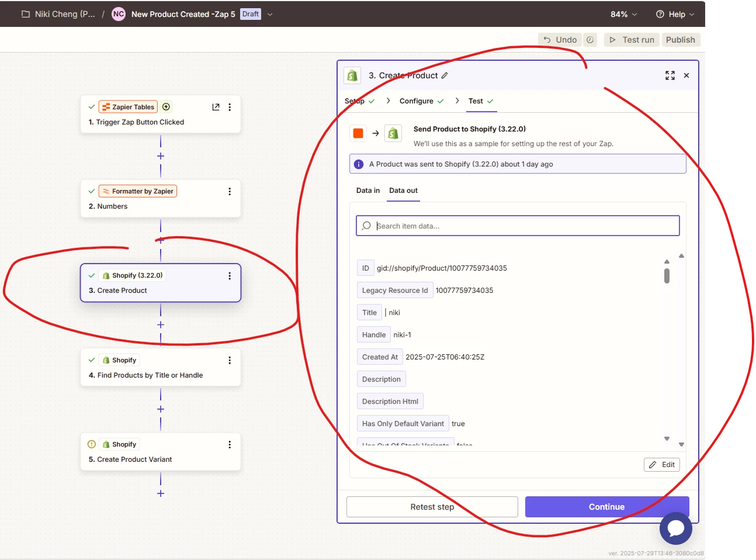Click the Zapier Tables app badge

point(128,107)
